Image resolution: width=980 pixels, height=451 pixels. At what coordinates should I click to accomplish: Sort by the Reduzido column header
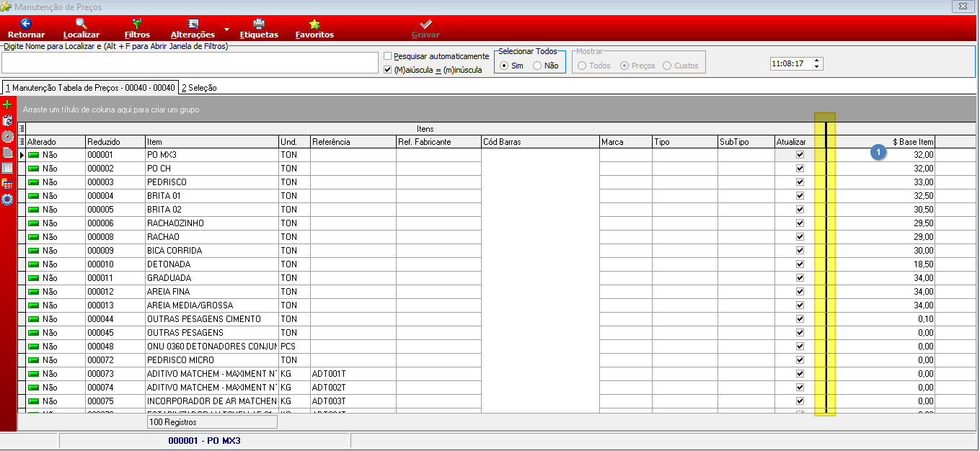pos(115,142)
